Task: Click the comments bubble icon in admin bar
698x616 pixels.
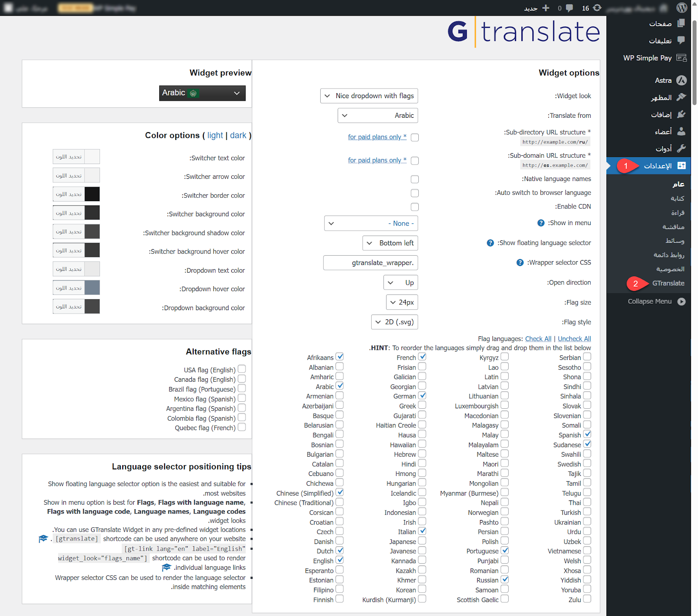Action: [x=569, y=8]
